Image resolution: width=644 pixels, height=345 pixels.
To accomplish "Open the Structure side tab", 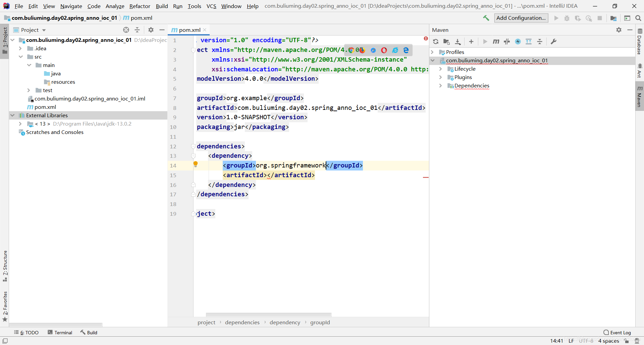I will coord(5,266).
